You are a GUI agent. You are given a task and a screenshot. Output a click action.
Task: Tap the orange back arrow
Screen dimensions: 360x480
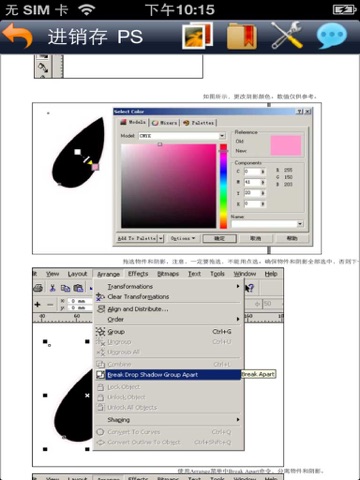(x=17, y=36)
